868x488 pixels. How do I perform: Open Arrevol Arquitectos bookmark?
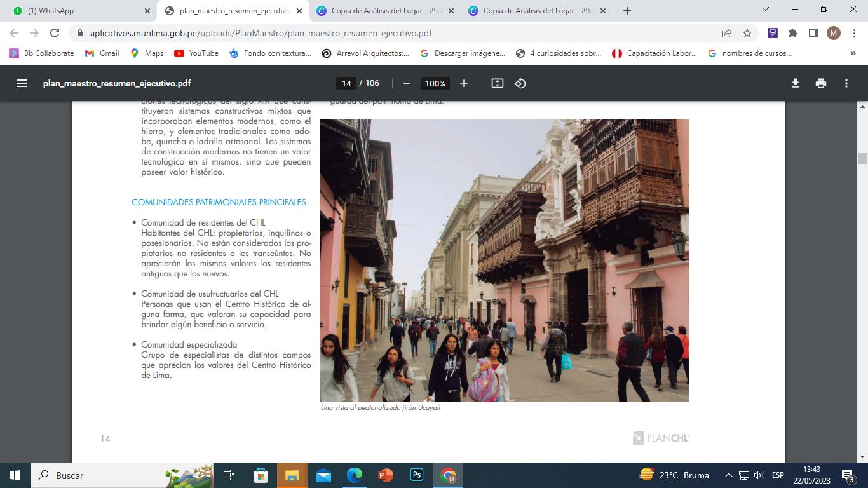(365, 53)
